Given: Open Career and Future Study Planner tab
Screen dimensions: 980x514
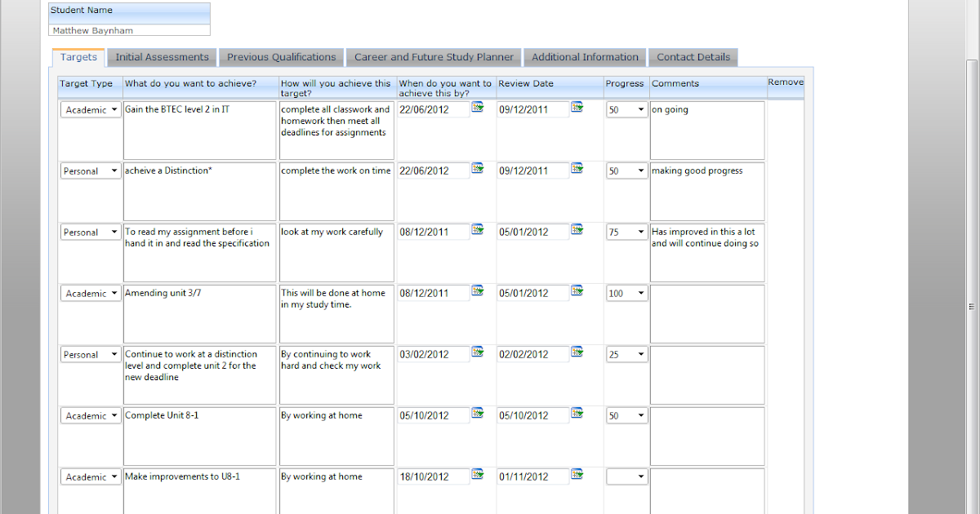Looking at the screenshot, I should (x=434, y=57).
